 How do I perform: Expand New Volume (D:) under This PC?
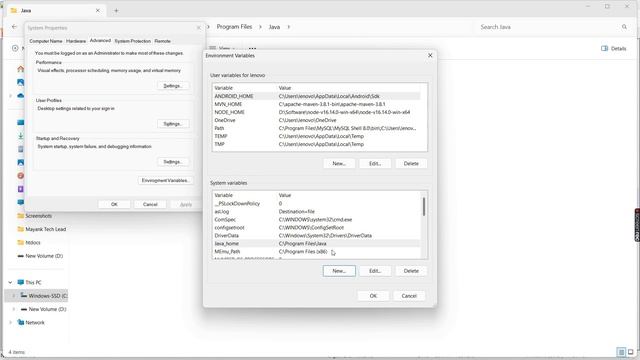click(x=13, y=309)
